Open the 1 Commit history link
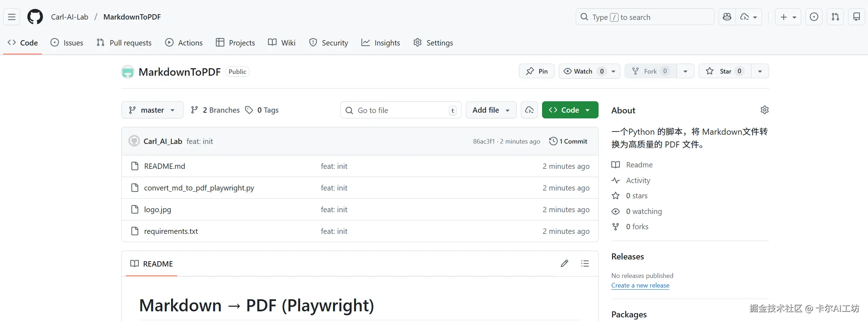The width and height of the screenshot is (868, 322). coord(568,141)
